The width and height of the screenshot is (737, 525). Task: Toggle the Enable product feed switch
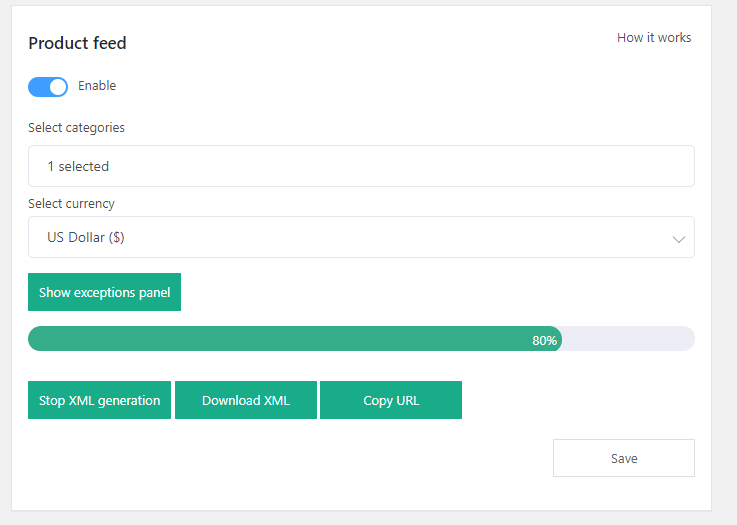coord(48,87)
